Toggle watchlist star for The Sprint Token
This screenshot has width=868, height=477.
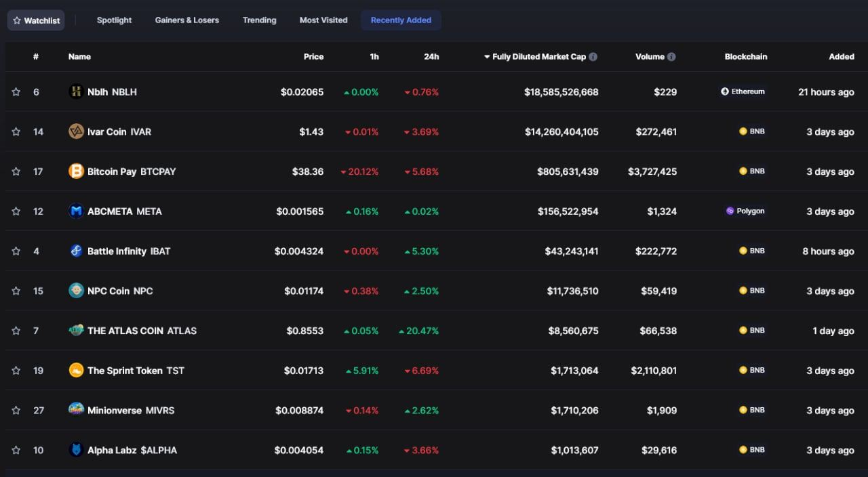16,371
